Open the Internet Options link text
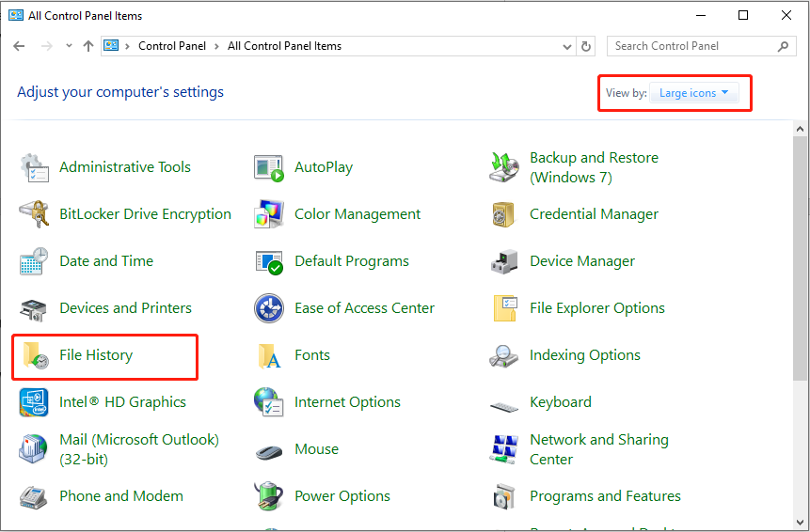Viewport: 810px width, 532px height. click(347, 402)
